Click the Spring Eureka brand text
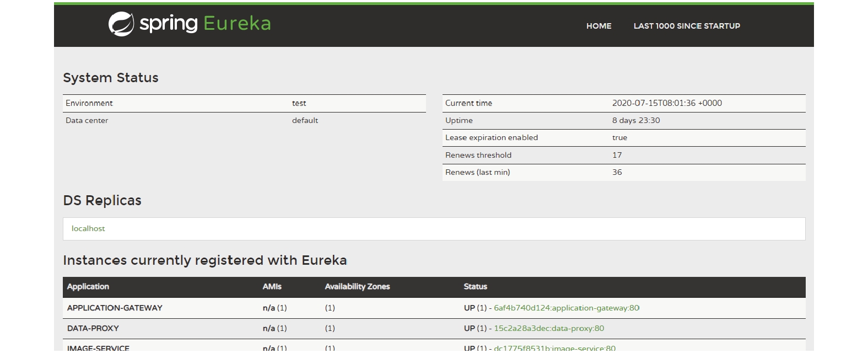The width and height of the screenshot is (868, 353). tap(205, 24)
